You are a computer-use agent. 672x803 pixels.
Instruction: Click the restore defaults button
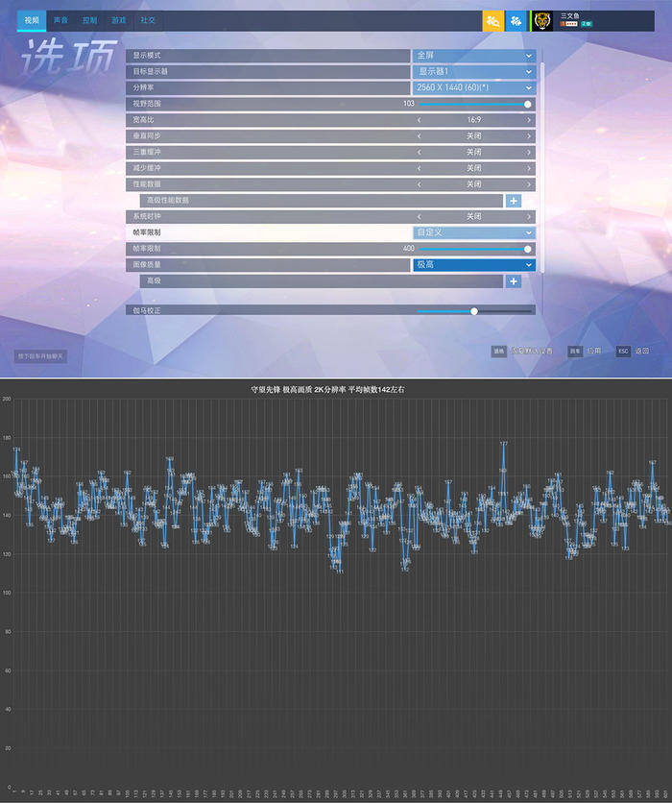click(x=522, y=351)
